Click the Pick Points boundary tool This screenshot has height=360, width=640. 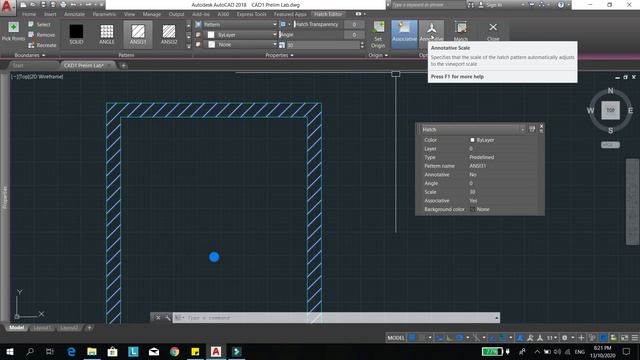pos(13,31)
